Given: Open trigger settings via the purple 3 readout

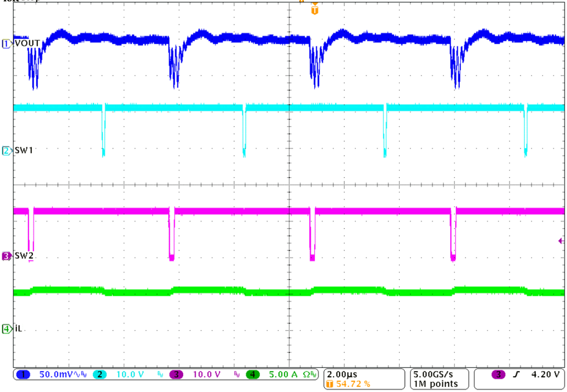Looking at the screenshot, I should [x=498, y=373].
